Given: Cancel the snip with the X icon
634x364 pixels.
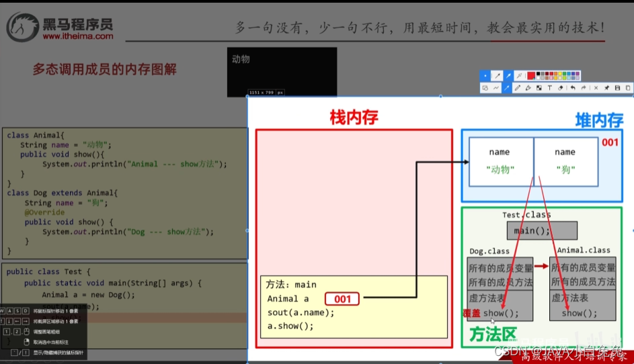Looking at the screenshot, I should [x=596, y=88].
